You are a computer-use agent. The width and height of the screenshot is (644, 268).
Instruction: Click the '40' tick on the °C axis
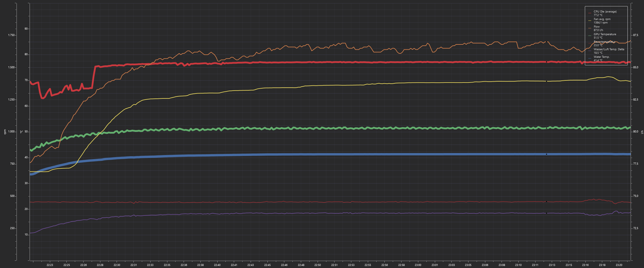pyautogui.click(x=26, y=158)
